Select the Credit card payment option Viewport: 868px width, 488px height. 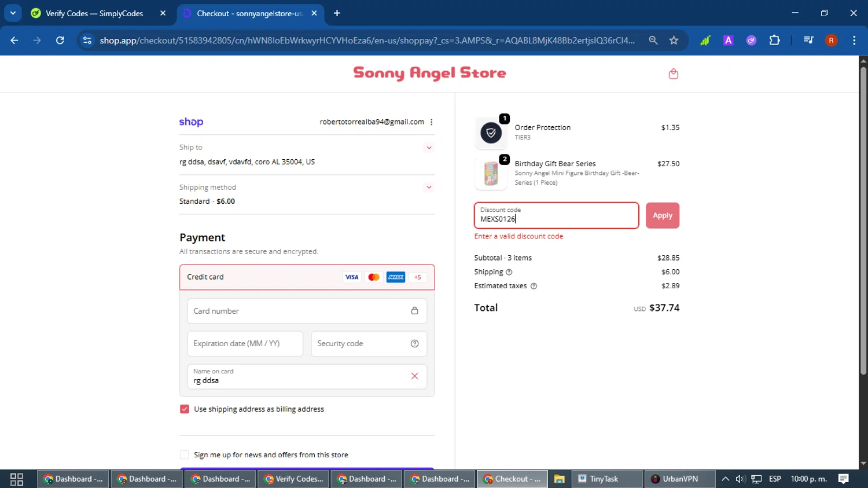(307, 277)
